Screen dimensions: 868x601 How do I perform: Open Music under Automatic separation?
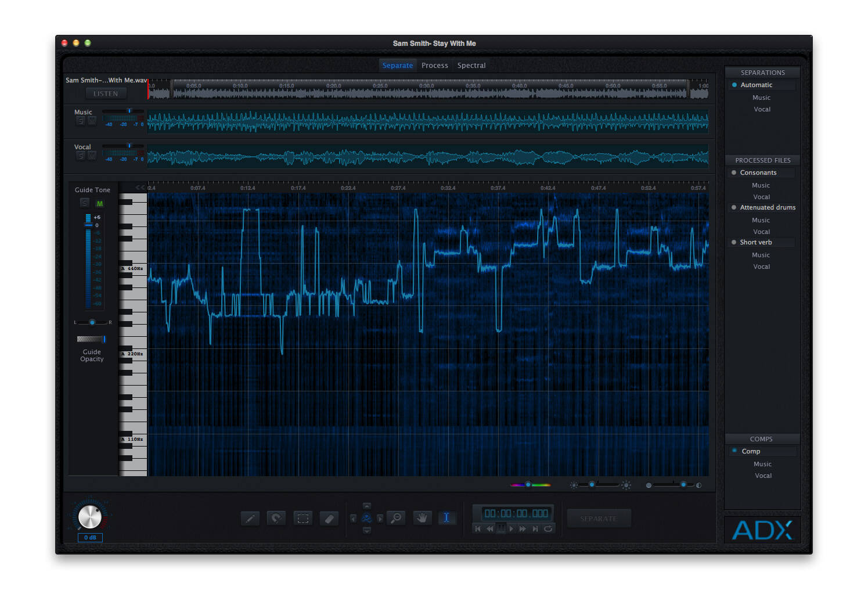point(762,98)
